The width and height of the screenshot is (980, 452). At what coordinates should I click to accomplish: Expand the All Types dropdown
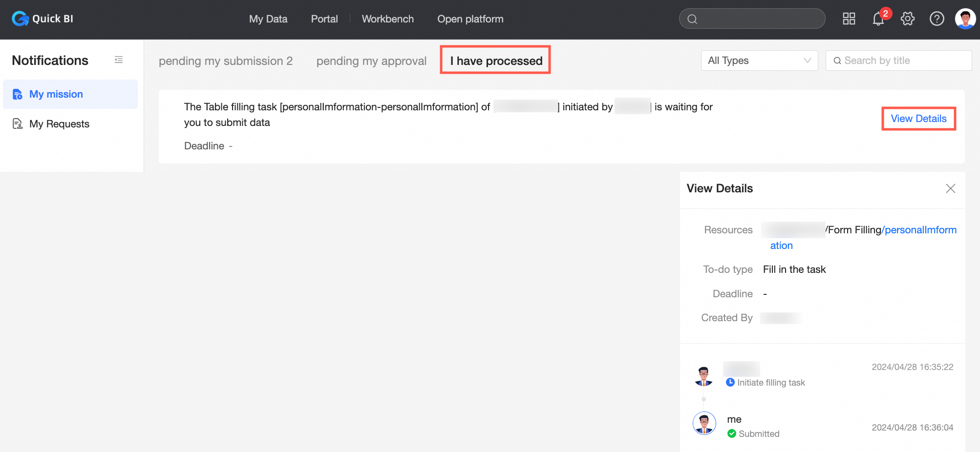click(759, 61)
